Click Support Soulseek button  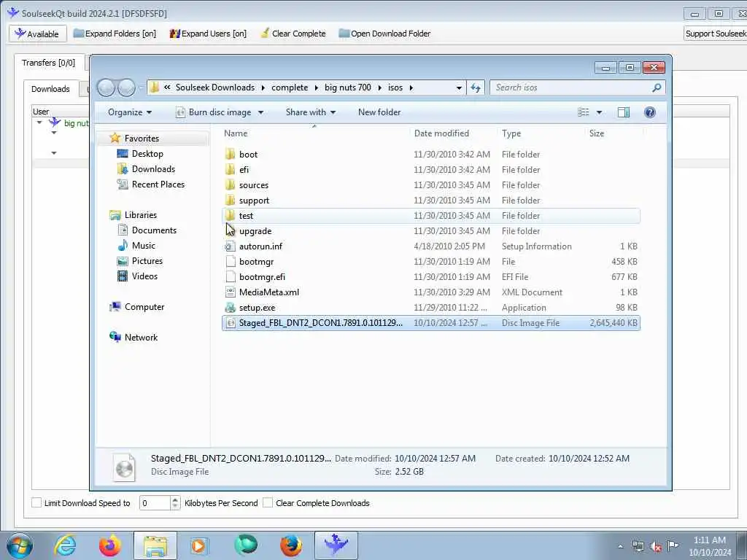[715, 34]
